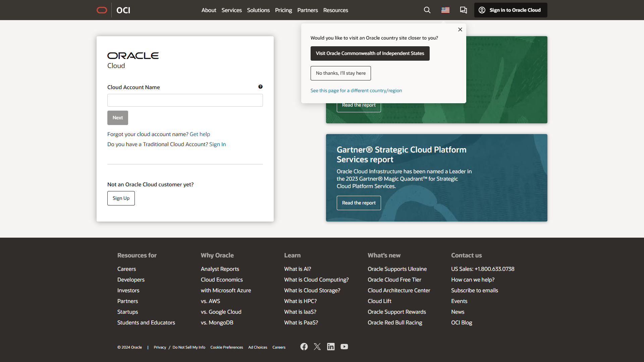Screen dimensions: 644x362
Task: Open the LinkedIn icon in footer
Action: coord(331,347)
